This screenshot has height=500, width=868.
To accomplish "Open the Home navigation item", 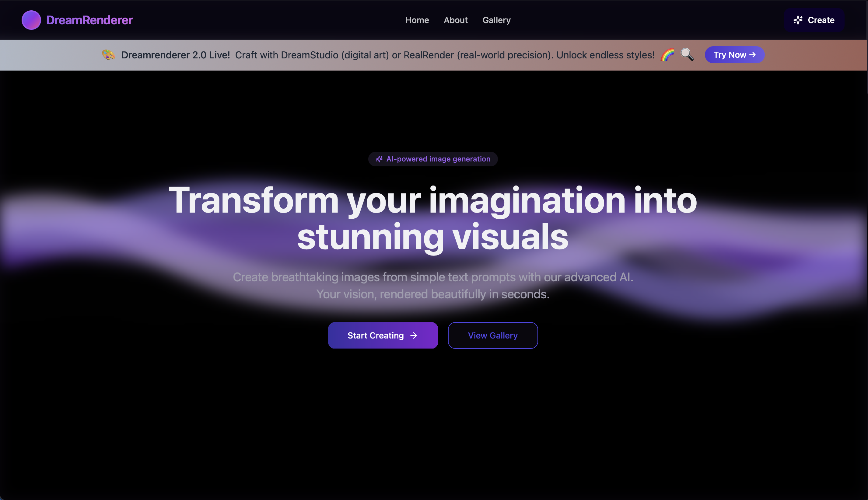I will [x=417, y=20].
